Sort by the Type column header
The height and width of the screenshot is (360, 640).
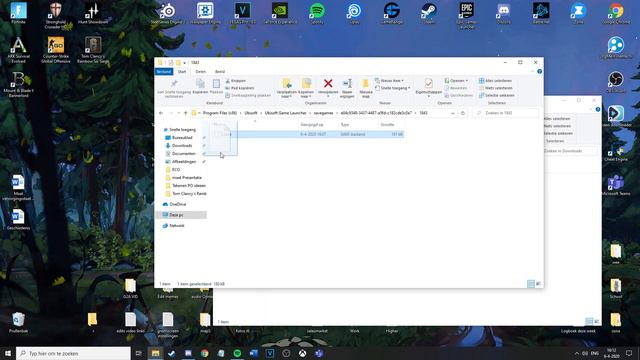[345, 124]
